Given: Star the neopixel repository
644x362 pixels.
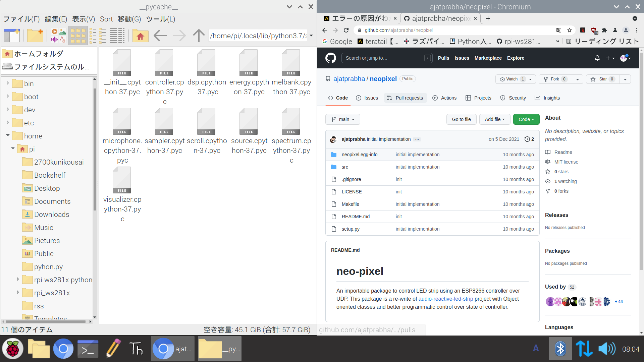Looking at the screenshot, I should coord(603,79).
